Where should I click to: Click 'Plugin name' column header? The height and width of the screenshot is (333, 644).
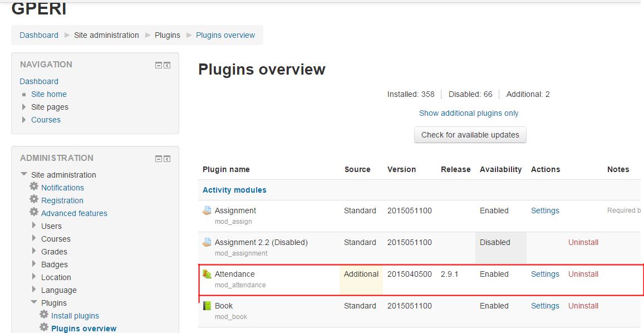click(226, 169)
